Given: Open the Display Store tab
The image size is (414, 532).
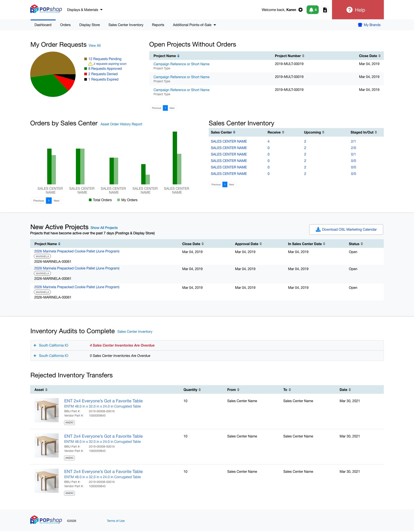Looking at the screenshot, I should pos(89,25).
